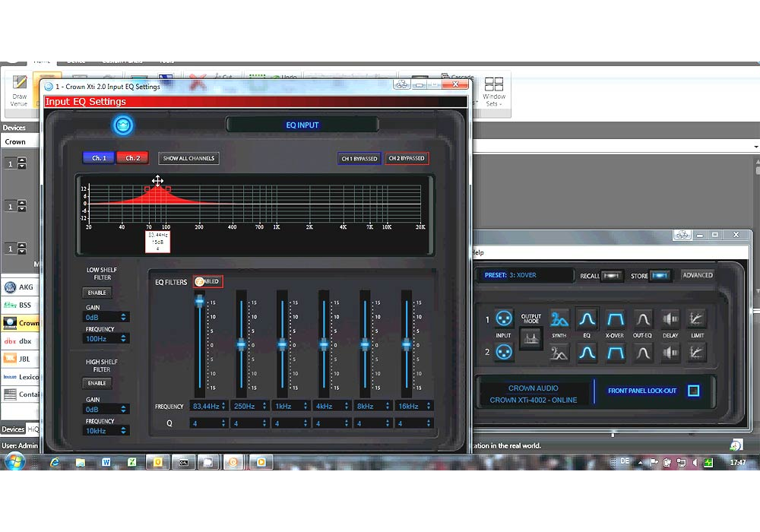Select dbx in device list
Viewport: 760px width, 532px height.
click(20, 341)
